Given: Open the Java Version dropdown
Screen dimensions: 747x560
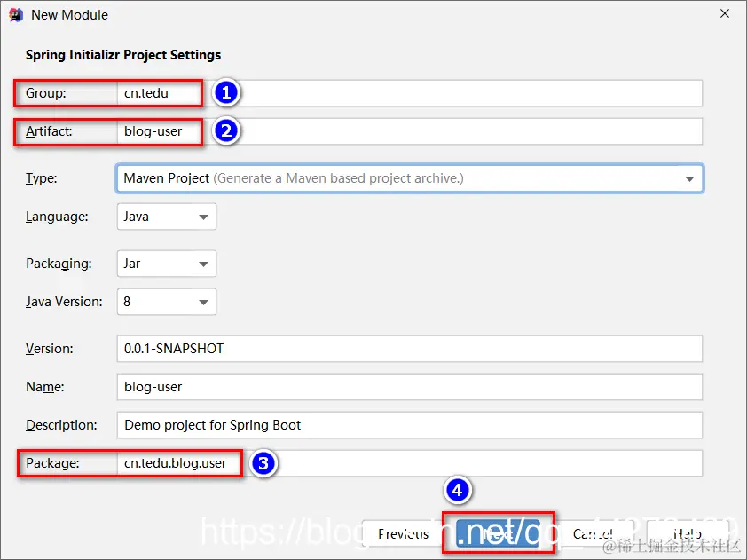Looking at the screenshot, I should [x=166, y=302].
